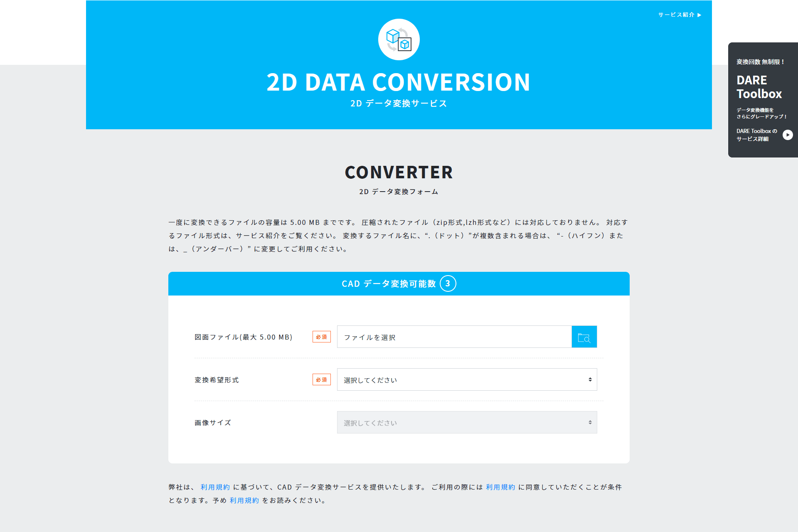Enable the 図面ファイル file selection toggle
Screen dimensions: 798x532
584,337
